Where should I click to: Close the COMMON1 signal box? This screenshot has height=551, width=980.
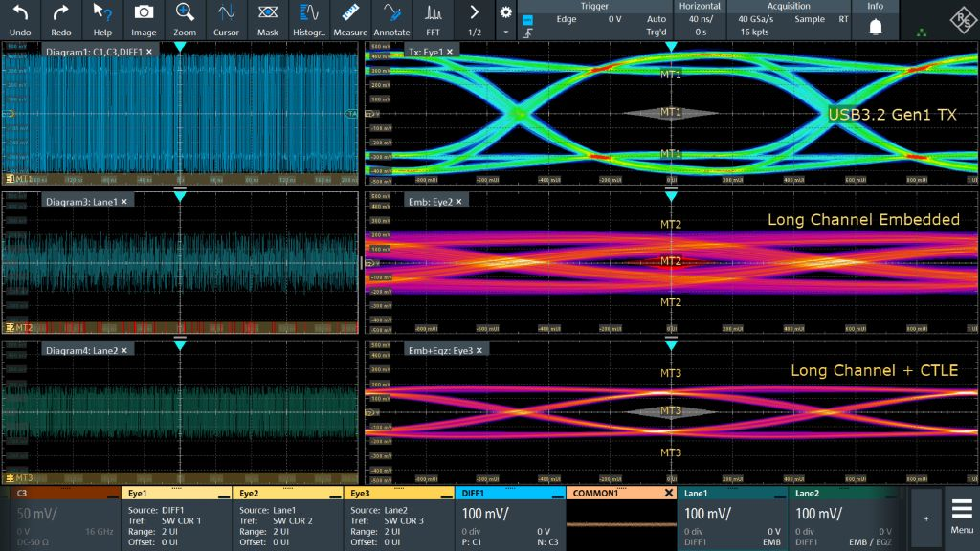[x=668, y=493]
